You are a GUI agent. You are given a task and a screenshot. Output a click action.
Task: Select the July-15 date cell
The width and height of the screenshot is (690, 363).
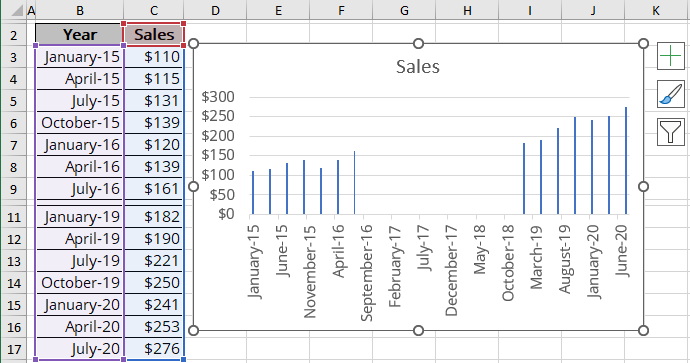[80, 101]
